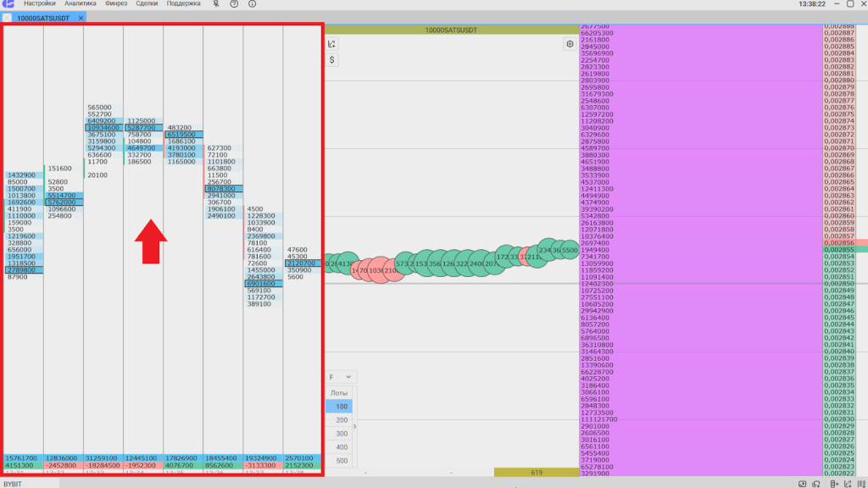Open the help question mark icon

pos(234,4)
